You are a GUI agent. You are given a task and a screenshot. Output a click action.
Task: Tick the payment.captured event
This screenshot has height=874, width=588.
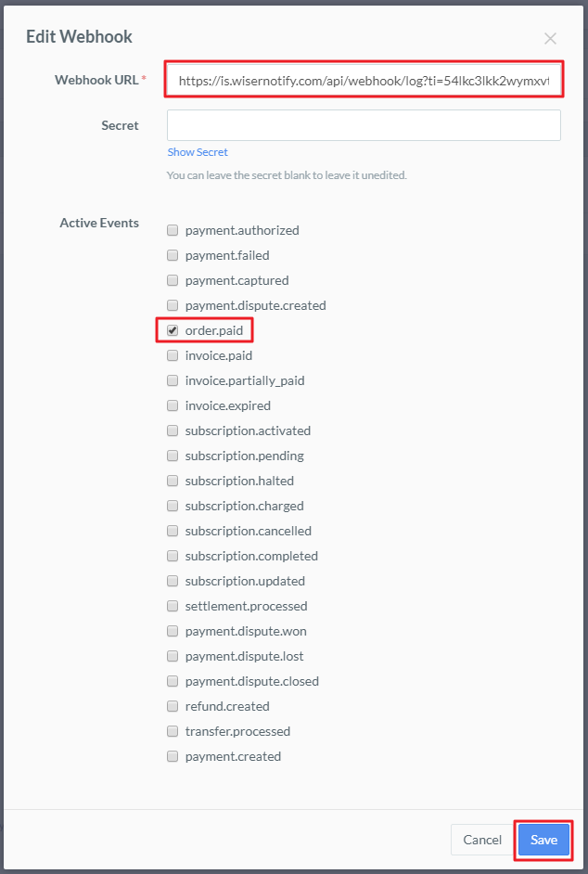point(173,280)
